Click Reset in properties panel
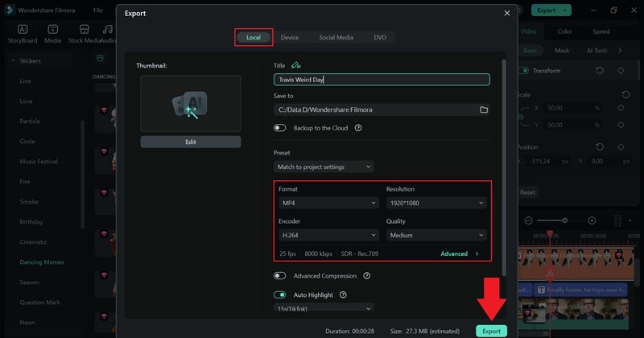 527,192
